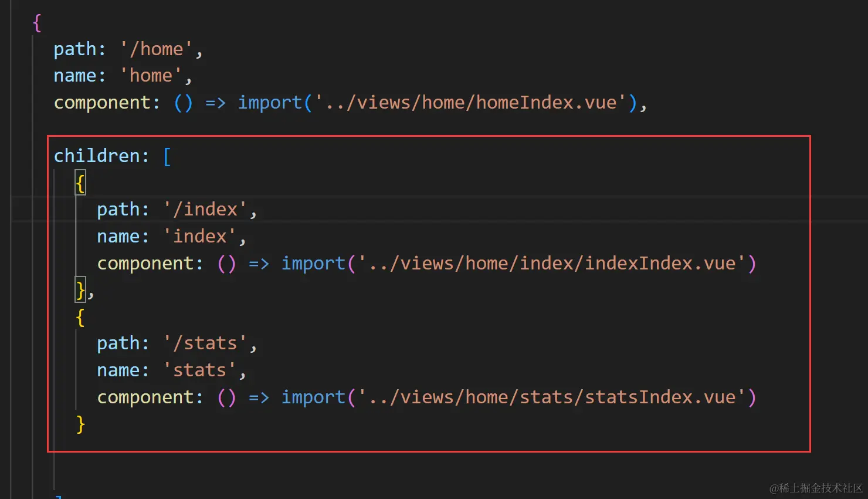Click the component key on the homeIndex.vue line
Image resolution: width=868 pixels, height=499 pixels.
102,103
